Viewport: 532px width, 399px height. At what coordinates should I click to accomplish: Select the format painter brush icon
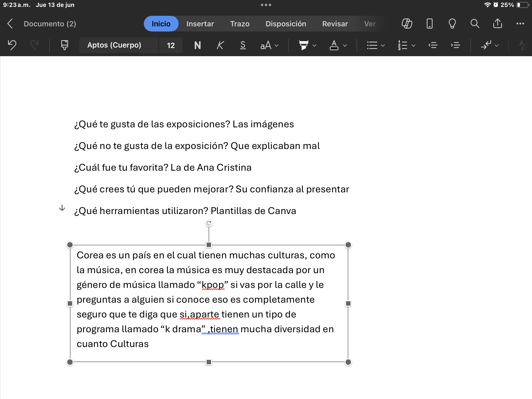[65, 45]
